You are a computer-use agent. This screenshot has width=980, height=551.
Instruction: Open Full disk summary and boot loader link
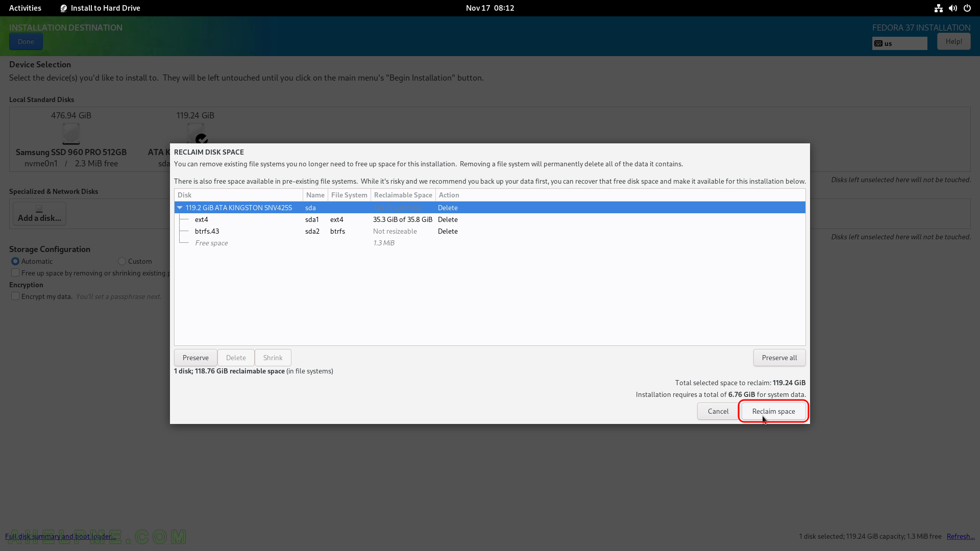coord(60,536)
